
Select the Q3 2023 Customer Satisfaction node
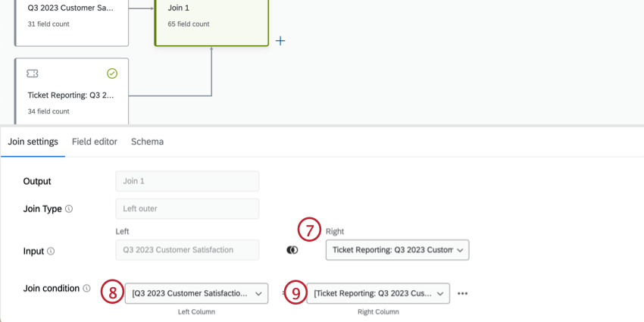(71, 17)
